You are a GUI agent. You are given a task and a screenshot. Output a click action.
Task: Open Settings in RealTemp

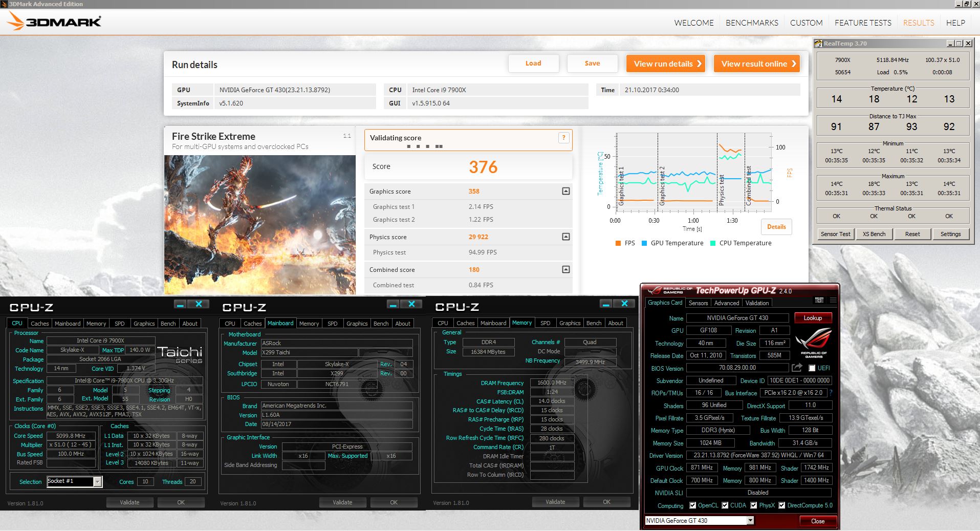click(x=950, y=234)
